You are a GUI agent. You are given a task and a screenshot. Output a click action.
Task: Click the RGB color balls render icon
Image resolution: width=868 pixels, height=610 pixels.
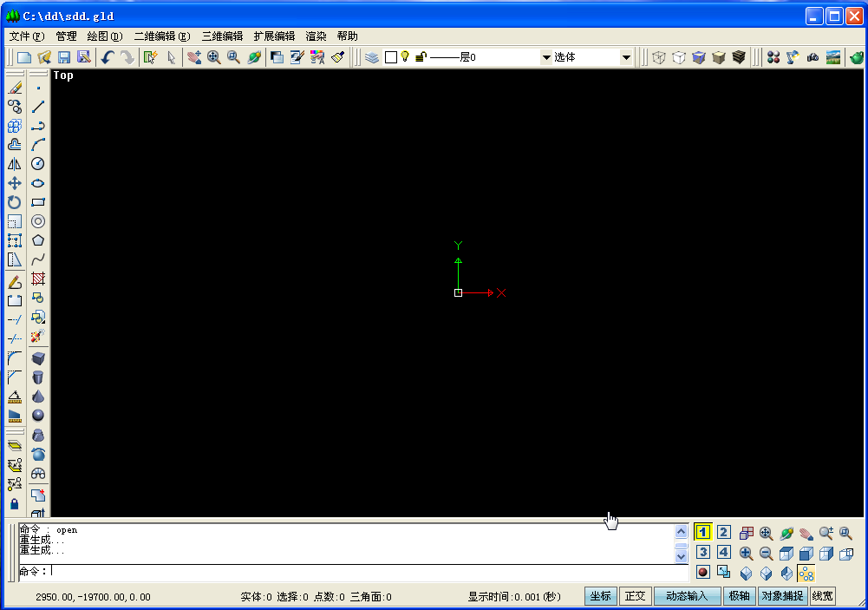[773, 57]
